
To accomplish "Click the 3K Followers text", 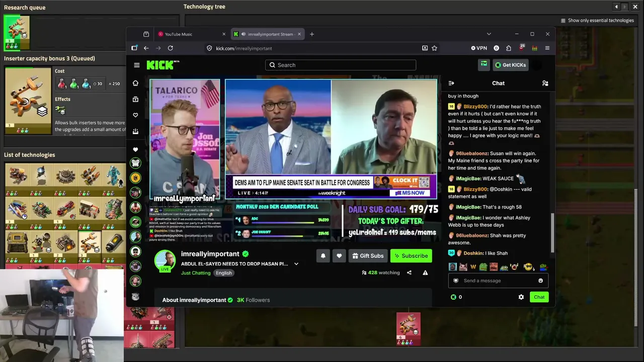I will [254, 300].
